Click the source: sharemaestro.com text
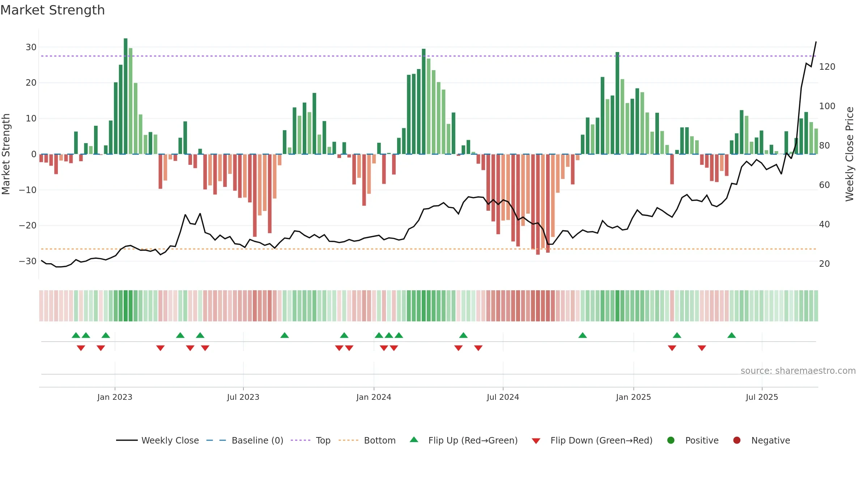 [x=798, y=371]
